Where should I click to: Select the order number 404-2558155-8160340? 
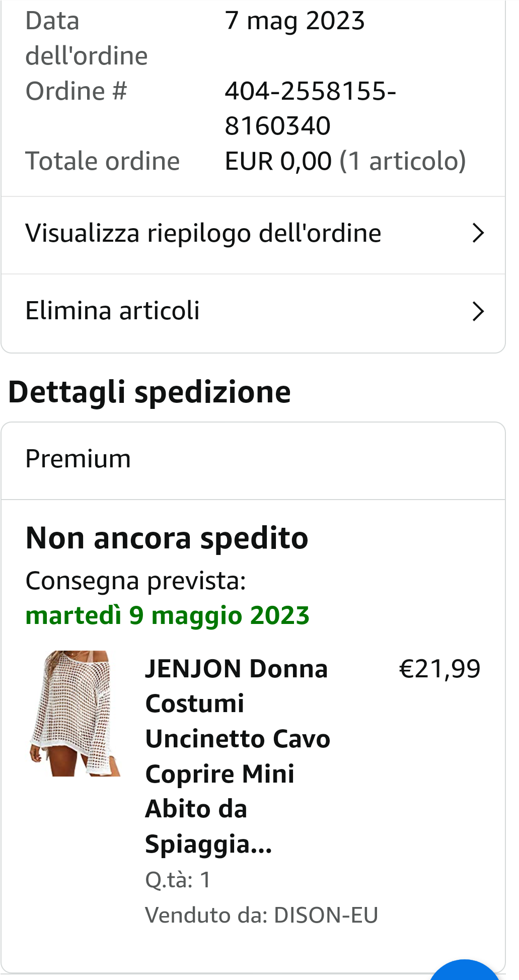[x=310, y=108]
